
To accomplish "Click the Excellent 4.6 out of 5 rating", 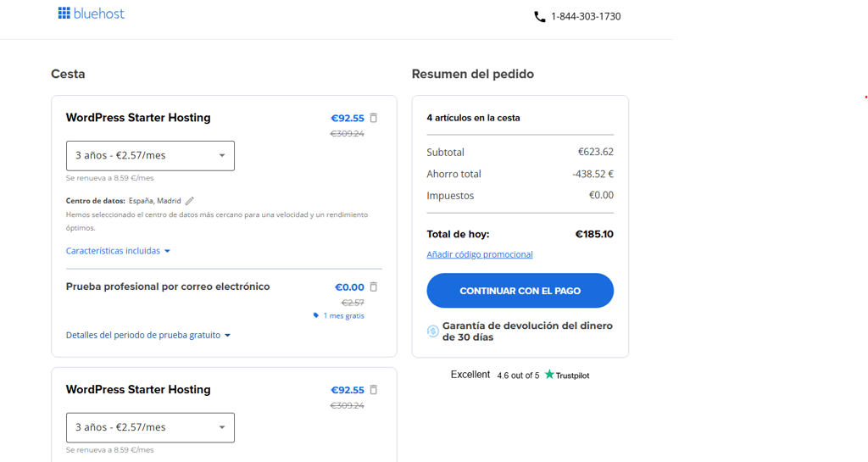I will pyautogui.click(x=495, y=375).
